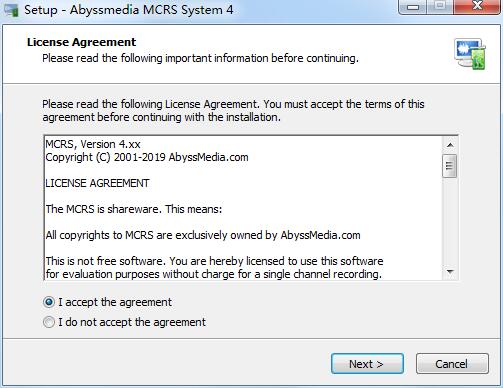The width and height of the screenshot is (503, 388).
Task: Click the "I do not accept the agreement" label text
Action: click(x=132, y=322)
